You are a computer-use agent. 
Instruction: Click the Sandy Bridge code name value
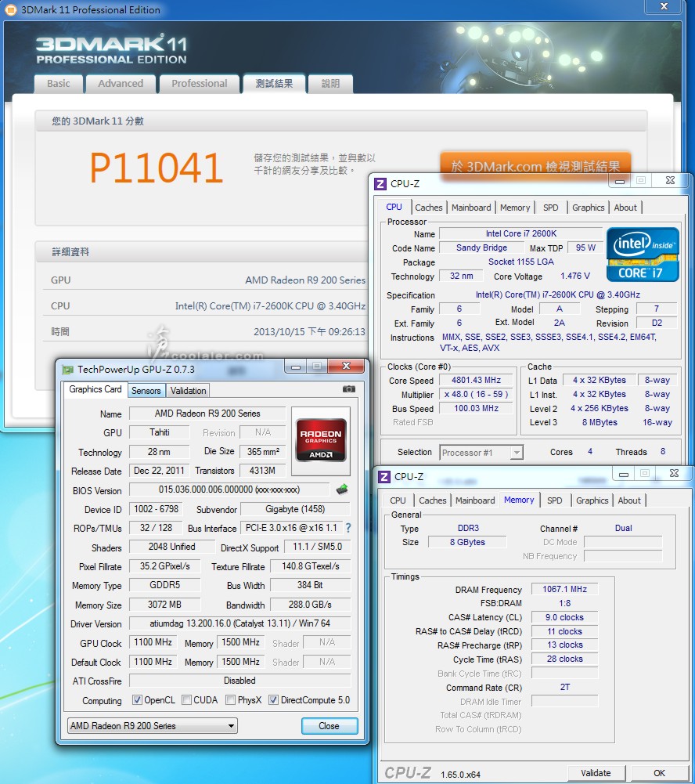[481, 247]
